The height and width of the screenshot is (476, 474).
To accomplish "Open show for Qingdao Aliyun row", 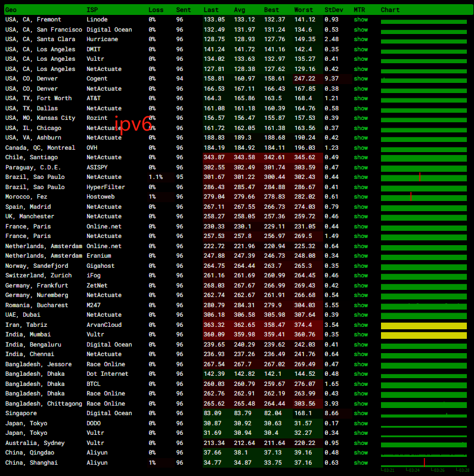I will click(361, 453).
